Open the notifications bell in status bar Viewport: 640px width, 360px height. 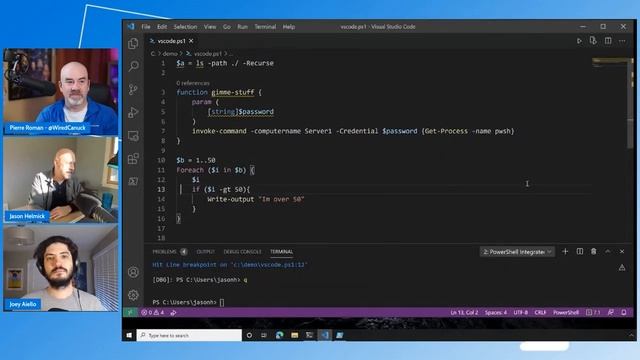click(624, 312)
